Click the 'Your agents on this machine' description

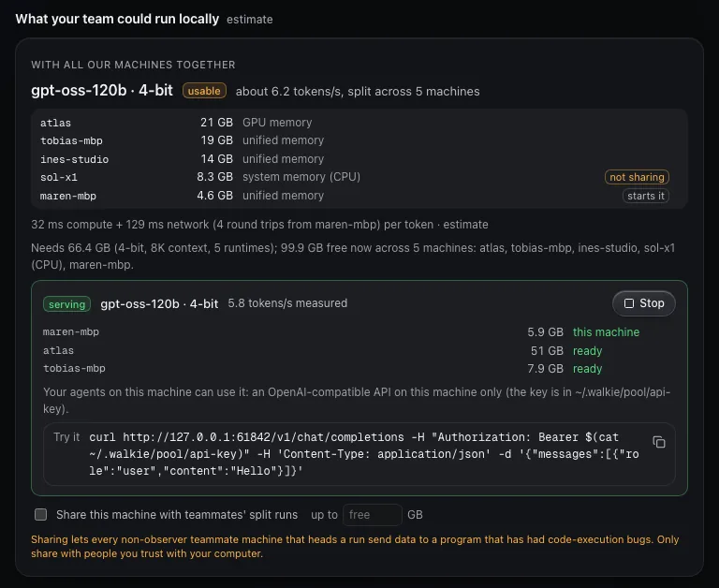357,401
